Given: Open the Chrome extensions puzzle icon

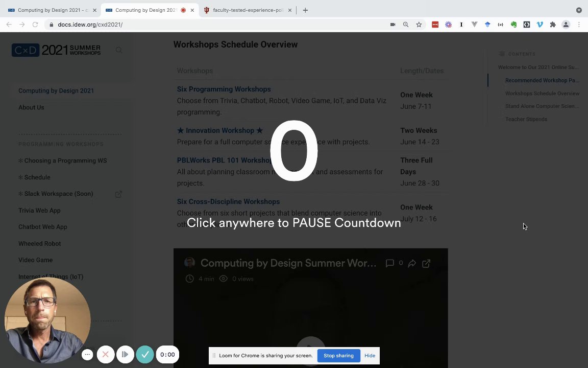Looking at the screenshot, I should point(552,25).
